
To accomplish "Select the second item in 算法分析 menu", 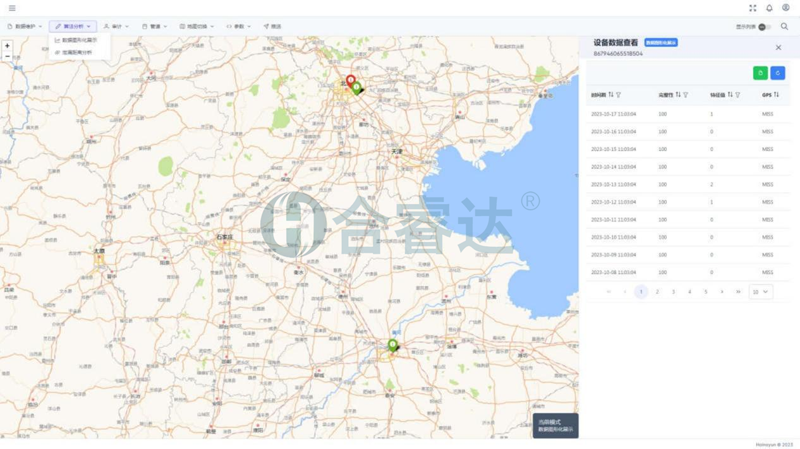I will click(76, 52).
